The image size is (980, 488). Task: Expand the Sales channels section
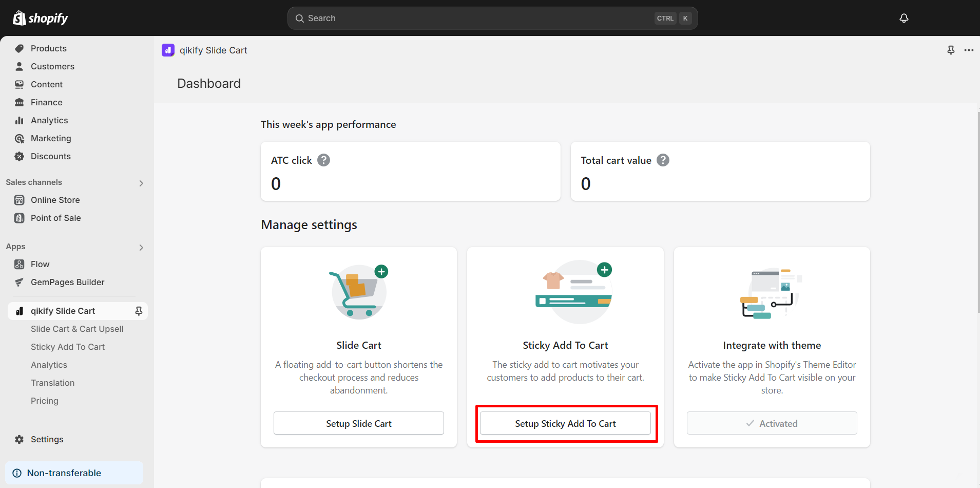141,183
